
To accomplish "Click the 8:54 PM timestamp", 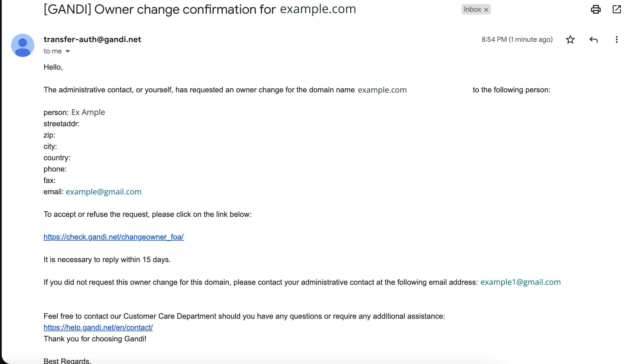I will [x=517, y=39].
